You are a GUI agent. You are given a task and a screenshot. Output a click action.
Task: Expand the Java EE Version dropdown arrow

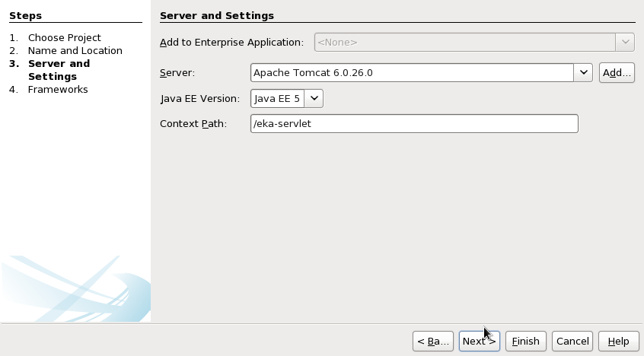314,99
